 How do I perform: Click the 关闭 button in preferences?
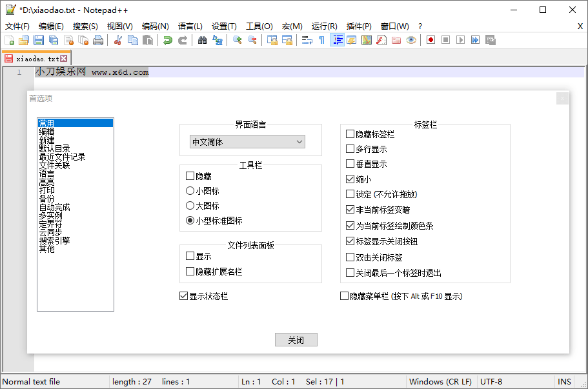pos(296,340)
